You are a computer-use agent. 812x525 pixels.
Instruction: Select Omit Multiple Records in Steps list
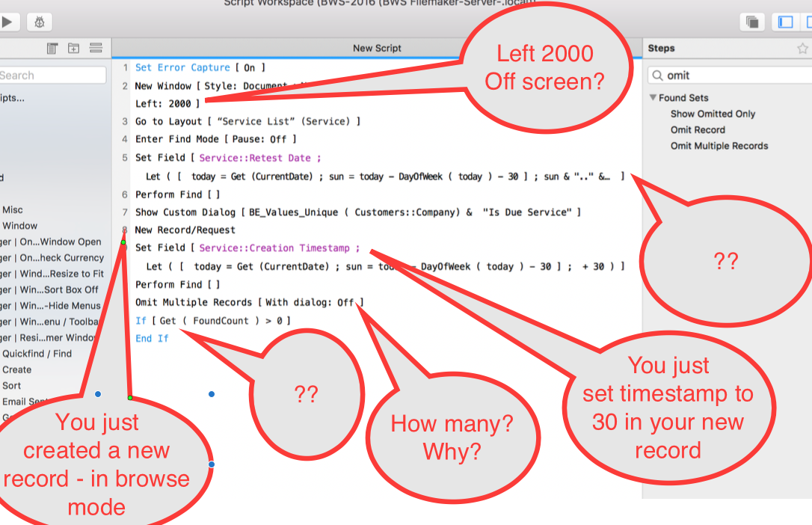pyautogui.click(x=719, y=146)
